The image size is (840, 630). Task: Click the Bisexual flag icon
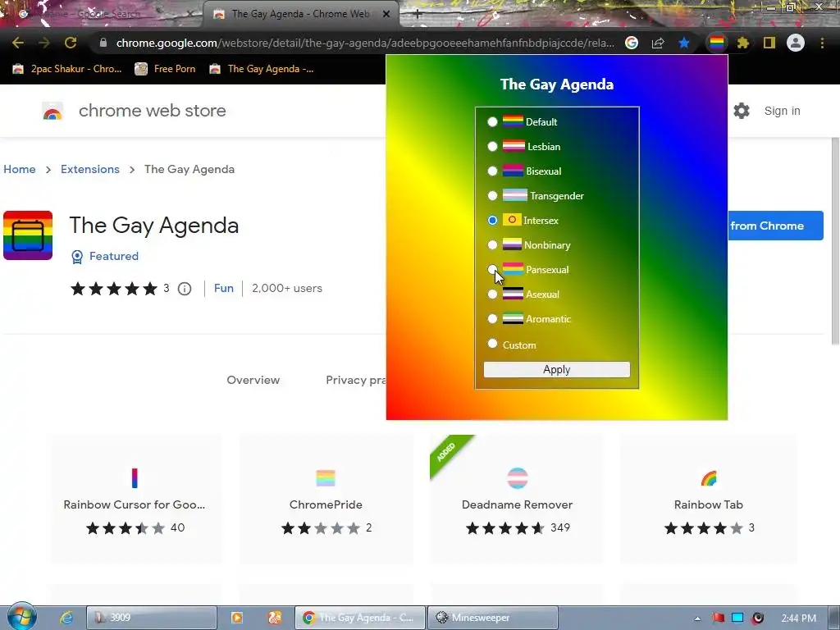513,171
